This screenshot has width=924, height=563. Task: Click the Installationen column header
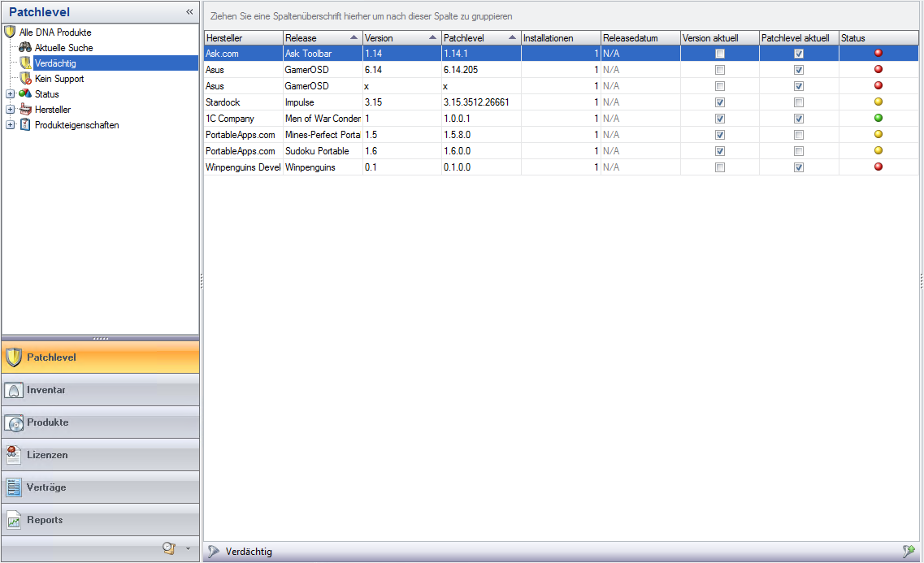click(x=559, y=38)
